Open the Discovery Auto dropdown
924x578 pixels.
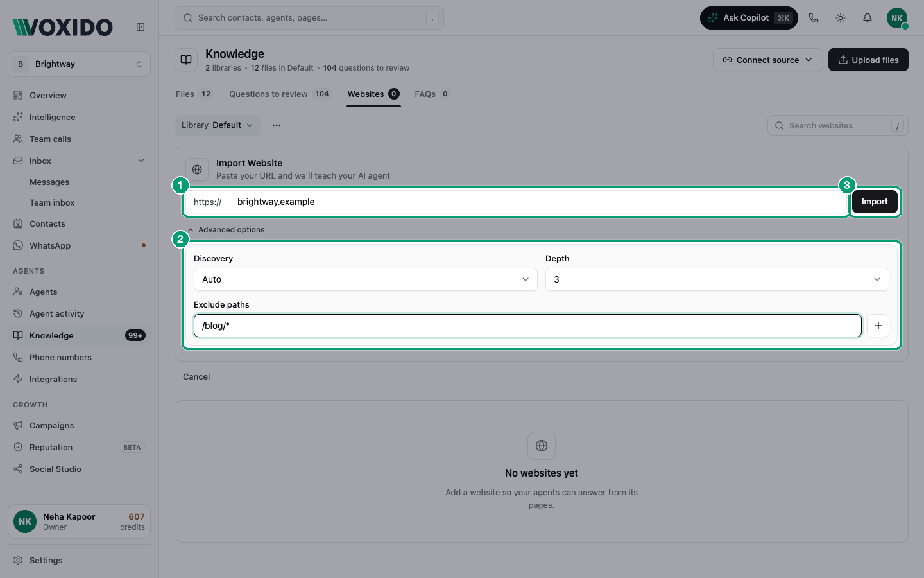click(x=366, y=279)
